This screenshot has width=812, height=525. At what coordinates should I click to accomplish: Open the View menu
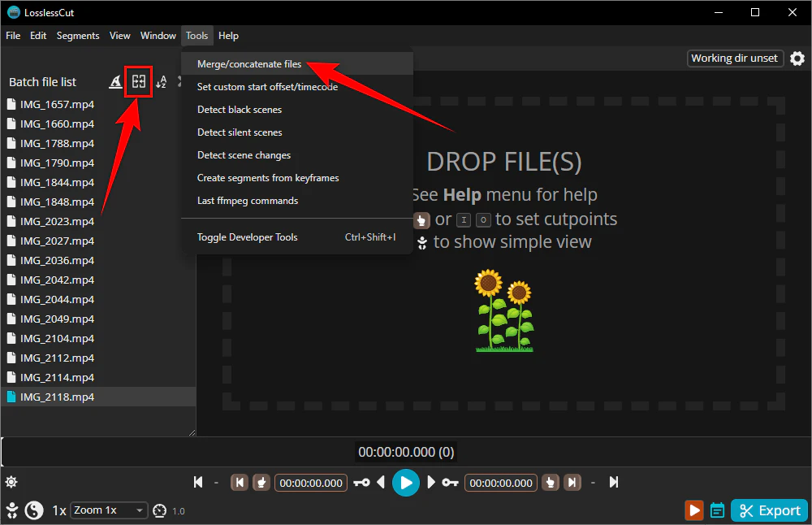click(119, 36)
